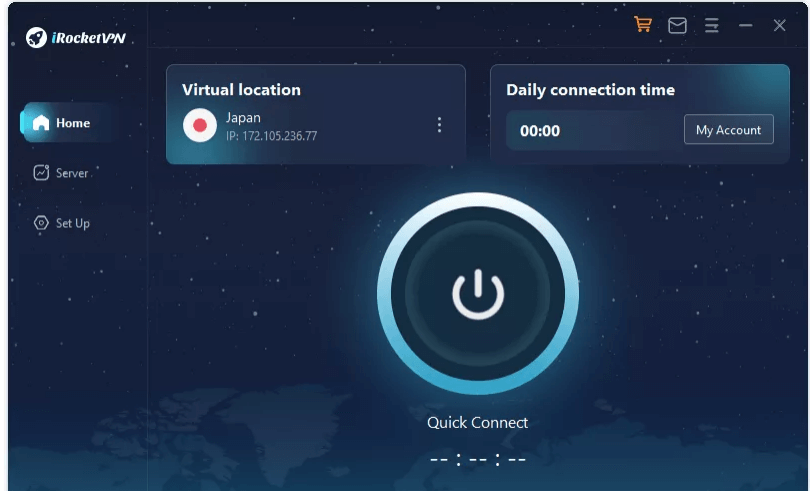Click the Home house icon

tap(41, 123)
